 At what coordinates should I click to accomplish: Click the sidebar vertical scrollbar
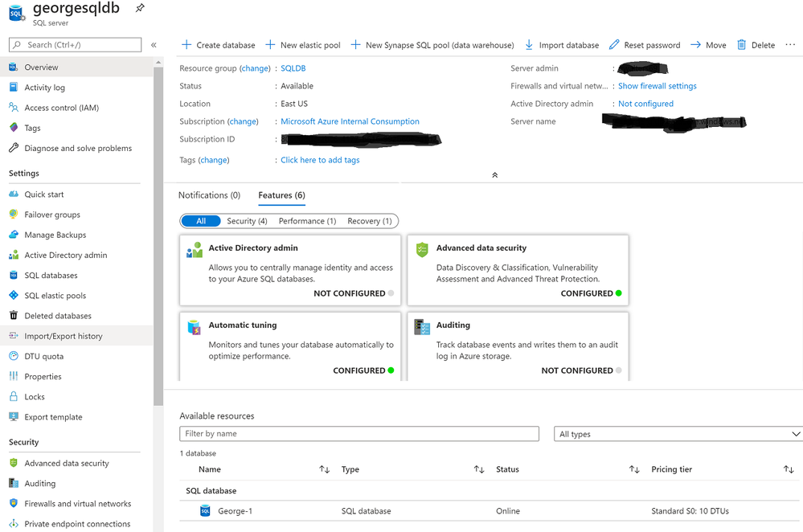[x=158, y=235]
